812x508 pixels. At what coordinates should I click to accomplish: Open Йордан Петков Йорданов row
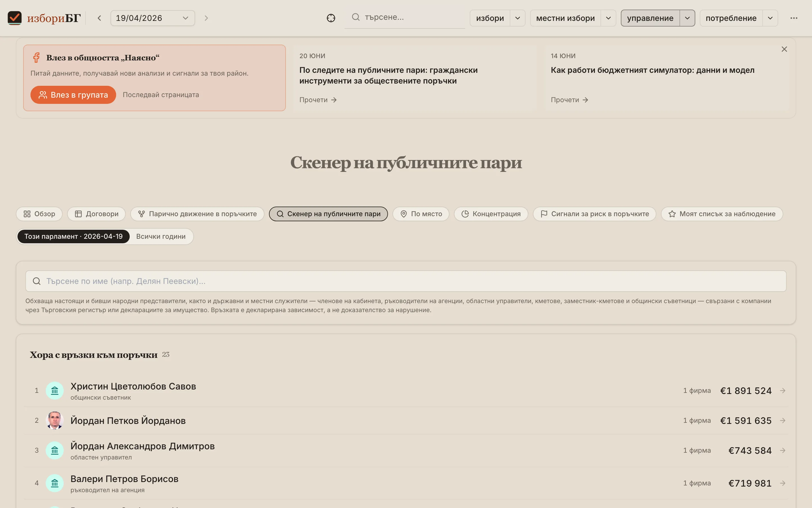point(406,421)
